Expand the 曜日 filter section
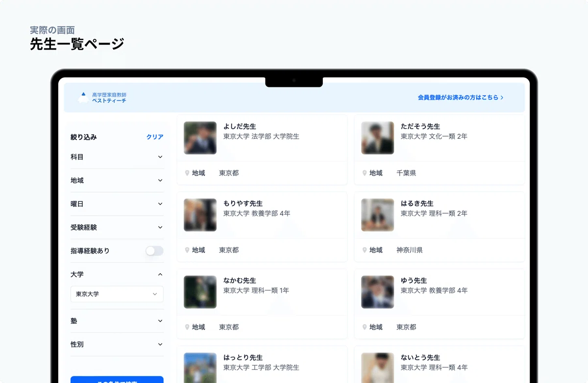Viewport: 588px width, 383px height. [x=160, y=204]
